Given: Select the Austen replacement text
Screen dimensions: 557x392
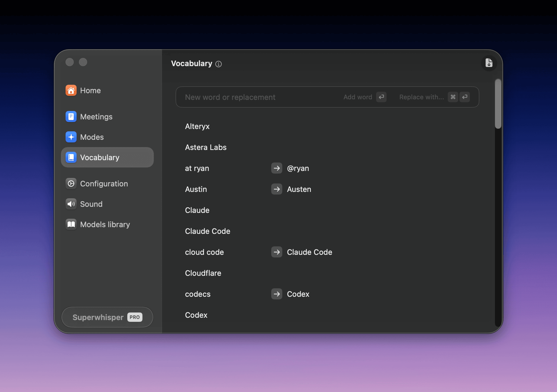Looking at the screenshot, I should point(299,189).
